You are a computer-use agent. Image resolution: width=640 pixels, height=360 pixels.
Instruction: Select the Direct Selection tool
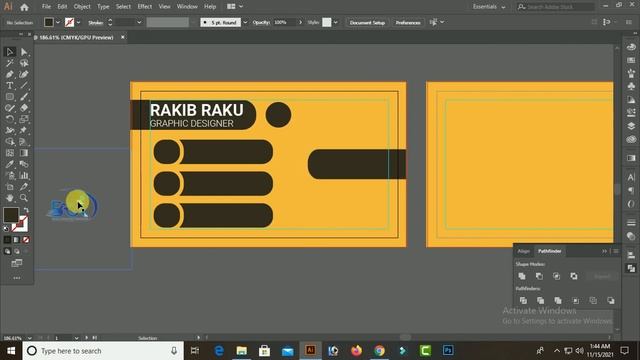[24, 52]
